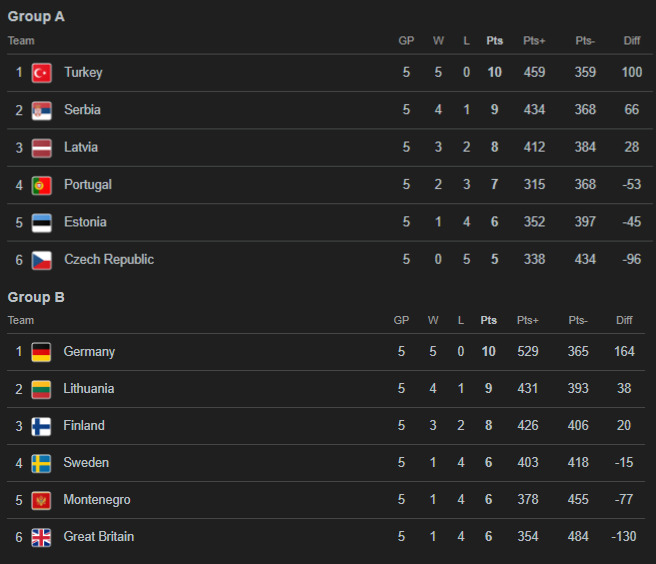Screen dimensions: 656x564
Task: Click the Serbia flag icon
Action: click(x=41, y=110)
